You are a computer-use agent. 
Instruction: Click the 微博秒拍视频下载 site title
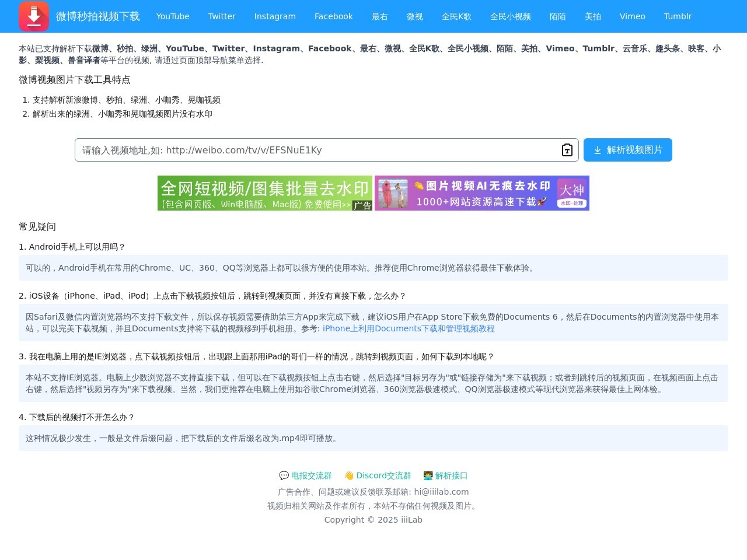tap(97, 16)
